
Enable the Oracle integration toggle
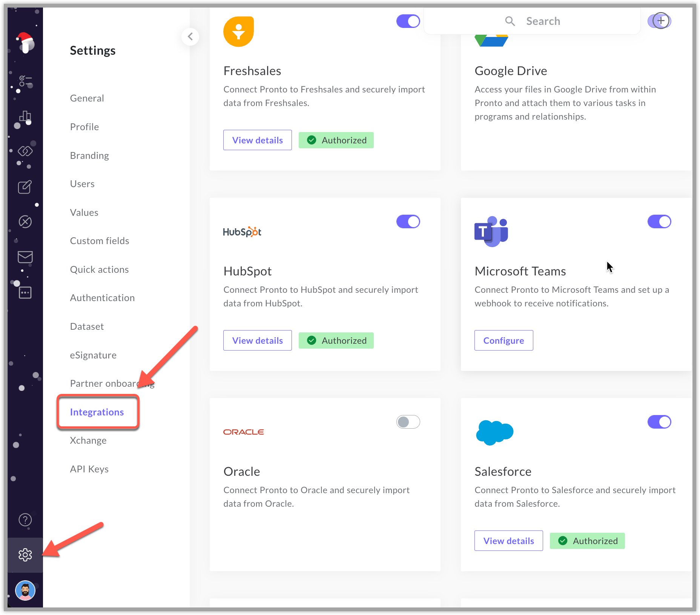click(408, 422)
